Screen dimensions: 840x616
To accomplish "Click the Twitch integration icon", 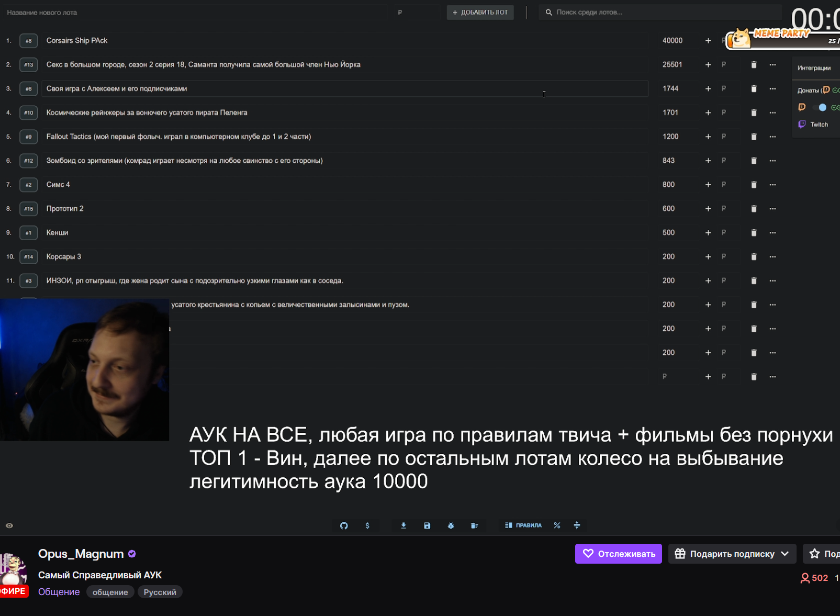I will point(802,125).
